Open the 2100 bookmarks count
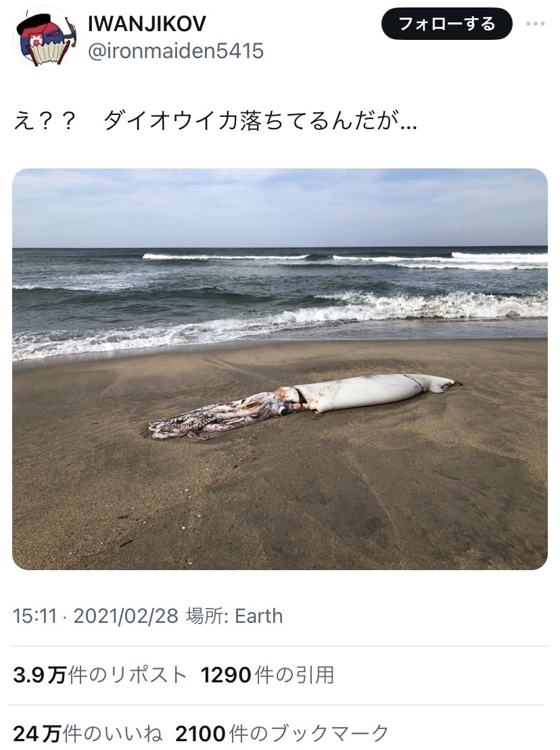 click(x=200, y=733)
